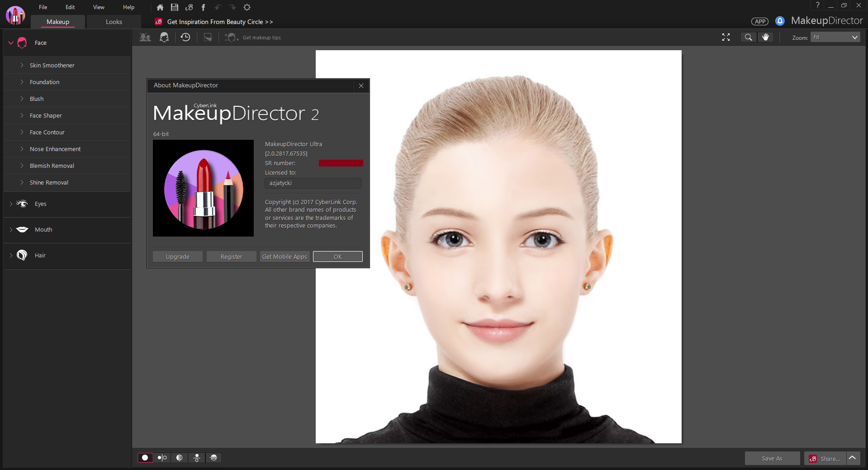Screen dimensions: 868x470
Task: Open preferences with the gear icon
Action: [247, 7]
